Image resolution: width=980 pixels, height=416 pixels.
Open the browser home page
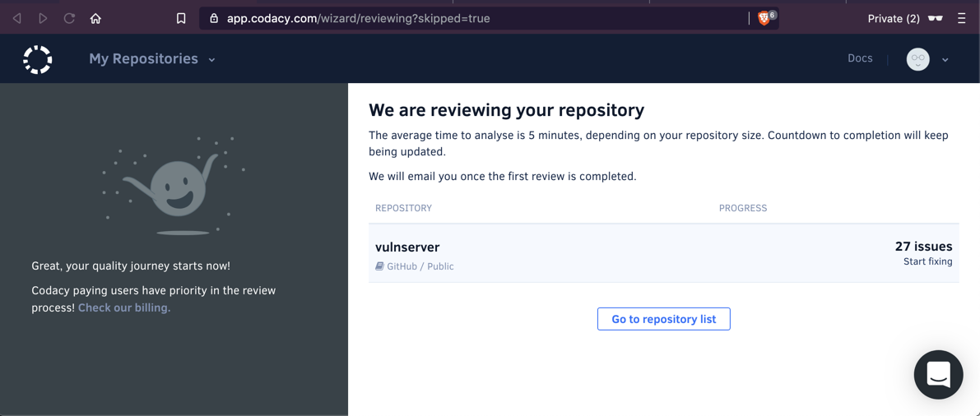click(95, 19)
